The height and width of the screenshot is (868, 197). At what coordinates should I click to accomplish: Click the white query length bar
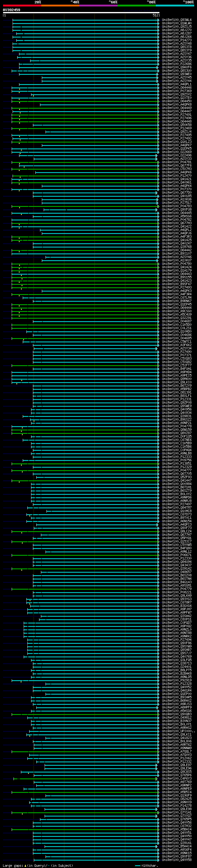tap(81, 13)
